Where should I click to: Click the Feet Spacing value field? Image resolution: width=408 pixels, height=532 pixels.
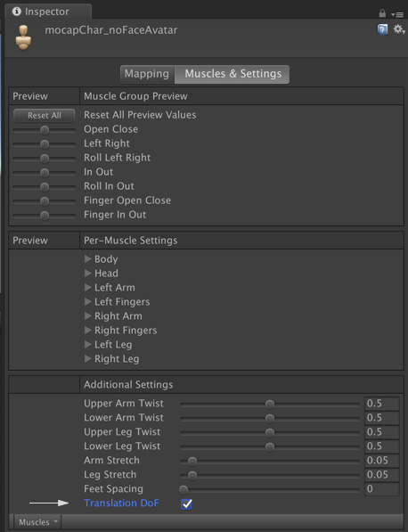tap(382, 489)
